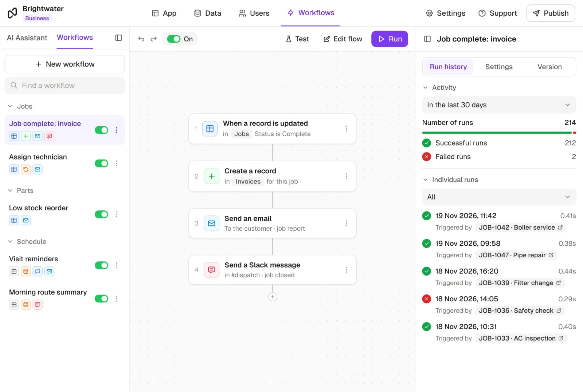Toggle the workflow On switch in toolbar
Screen dimensions: 583x392
coord(174,39)
